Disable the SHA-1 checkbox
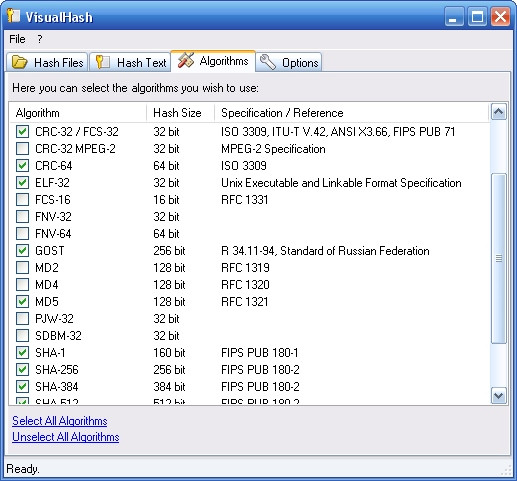 point(22,353)
